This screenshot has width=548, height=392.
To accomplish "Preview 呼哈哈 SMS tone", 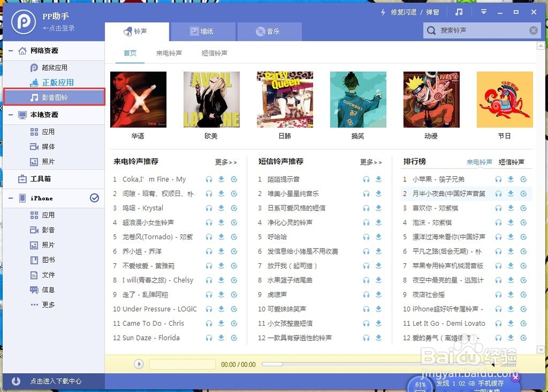I will click(x=366, y=237).
